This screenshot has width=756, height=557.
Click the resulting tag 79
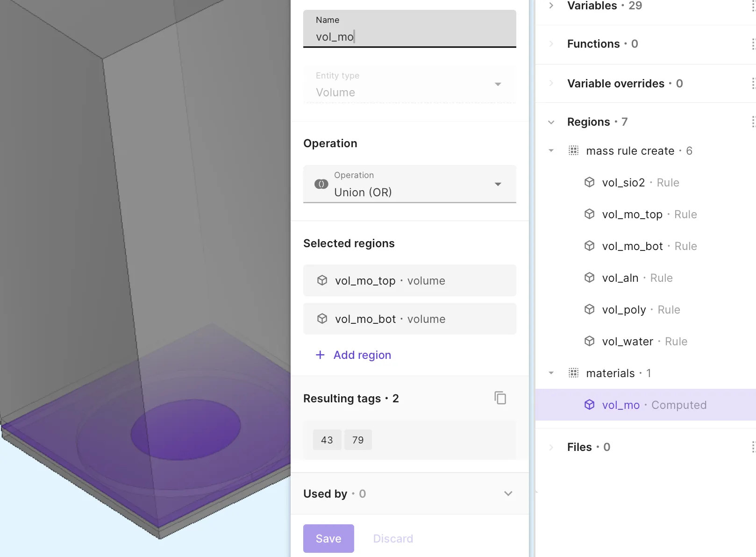pos(358,440)
